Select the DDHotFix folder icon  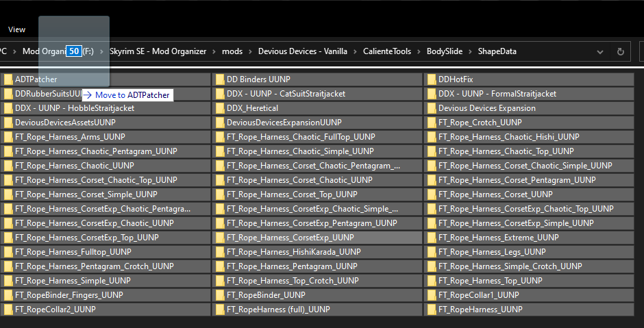[432, 79]
